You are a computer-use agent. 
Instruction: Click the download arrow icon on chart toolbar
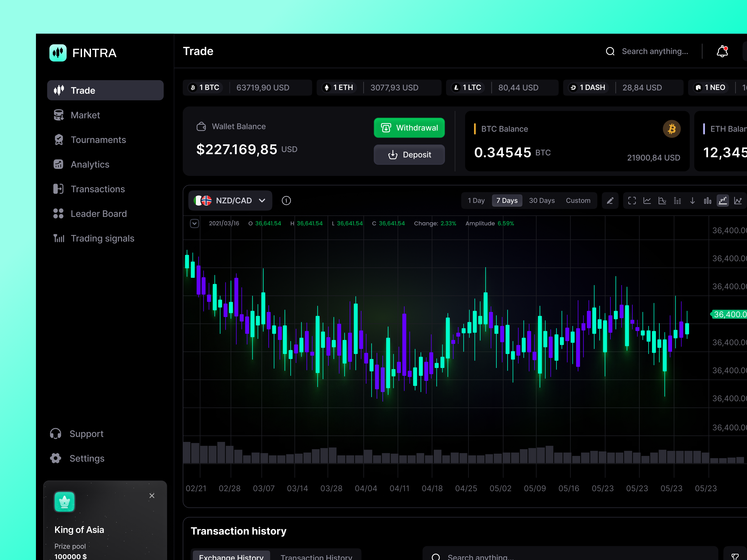693,200
